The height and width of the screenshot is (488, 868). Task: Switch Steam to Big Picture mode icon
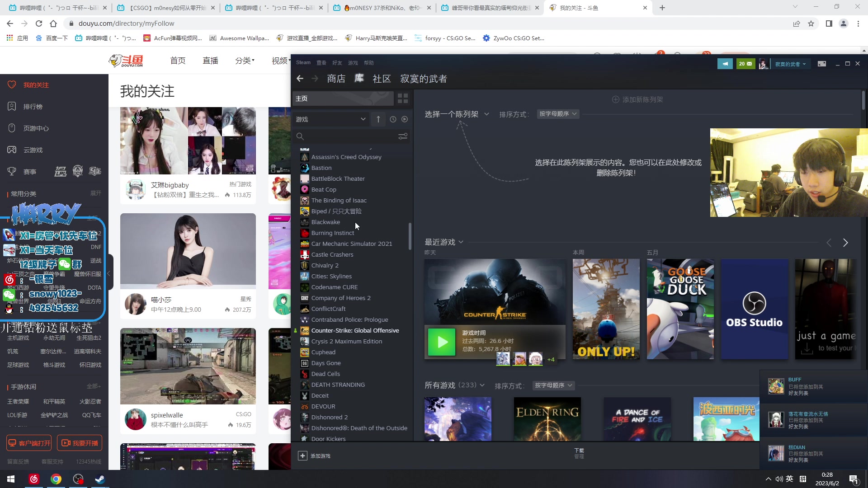[822, 64]
